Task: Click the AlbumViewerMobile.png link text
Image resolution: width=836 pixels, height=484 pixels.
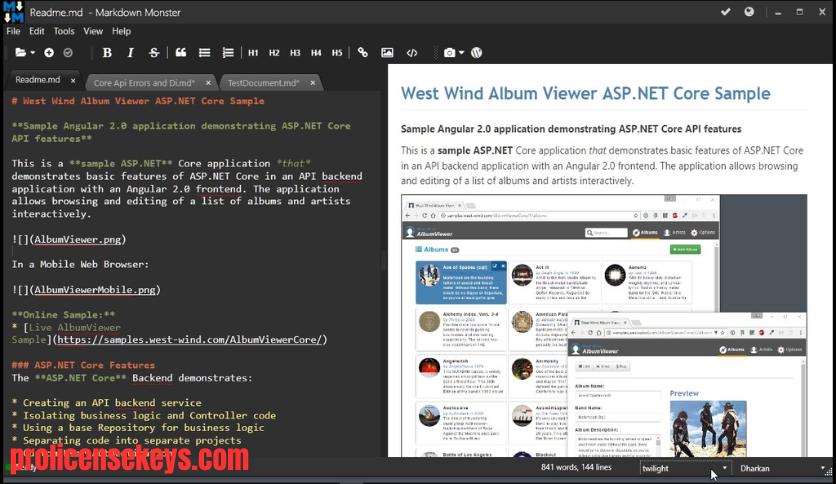Action: (x=95, y=289)
